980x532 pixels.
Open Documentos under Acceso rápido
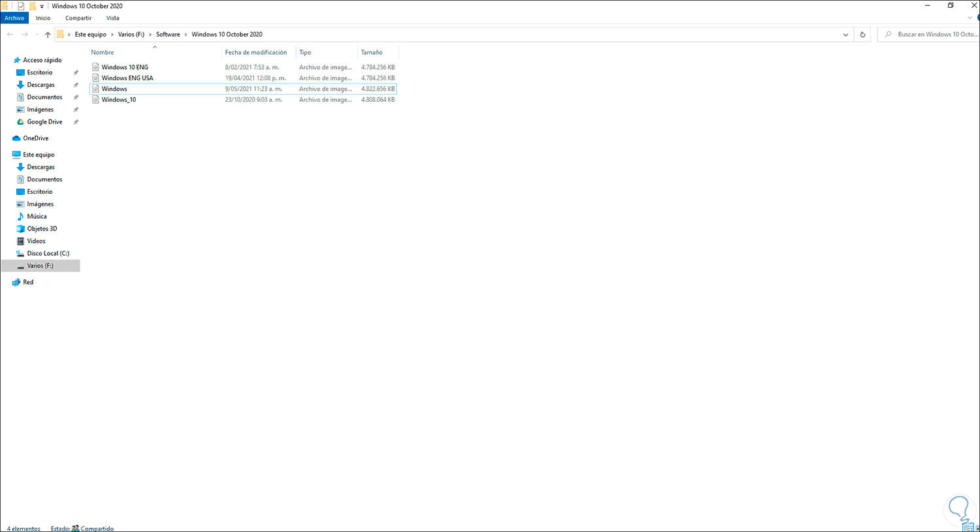[x=44, y=97]
